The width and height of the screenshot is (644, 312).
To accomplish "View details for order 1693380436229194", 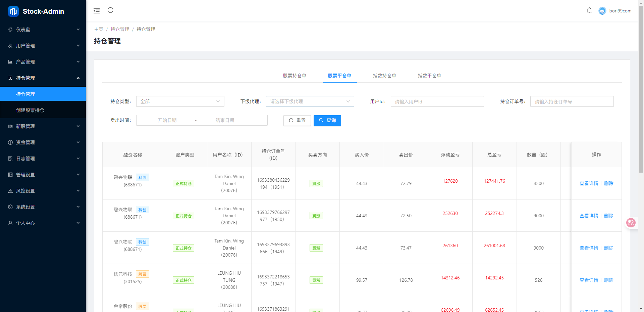I will tap(589, 183).
